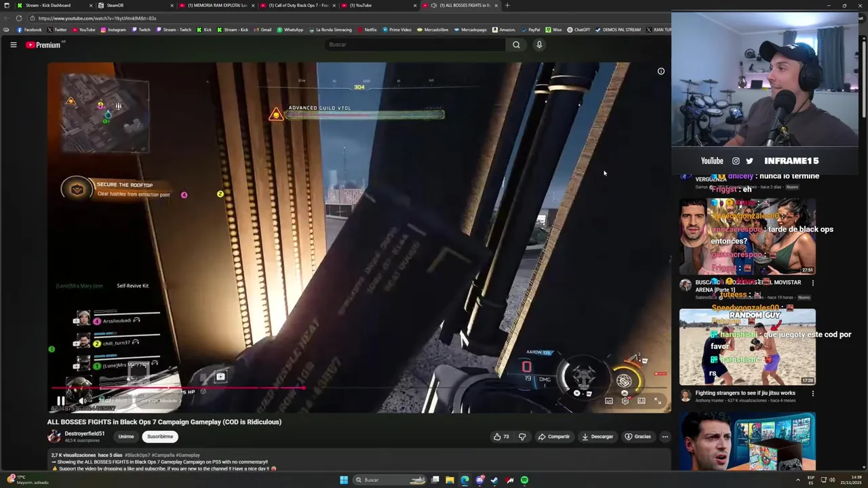868x488 pixels.
Task: Click 'Fighting strangers to see if jiu jitsu works' title
Action: (x=745, y=393)
